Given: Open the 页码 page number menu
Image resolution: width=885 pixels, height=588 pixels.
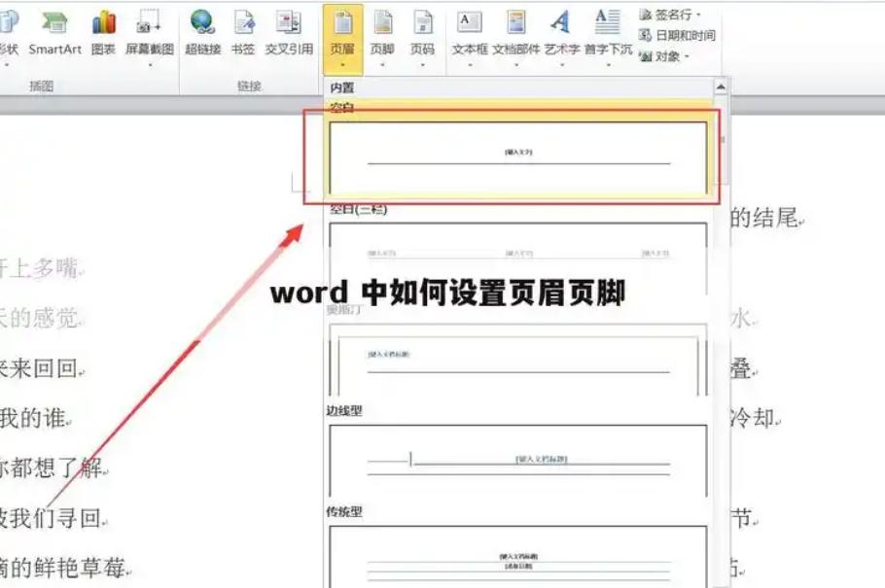Looking at the screenshot, I should [422, 38].
